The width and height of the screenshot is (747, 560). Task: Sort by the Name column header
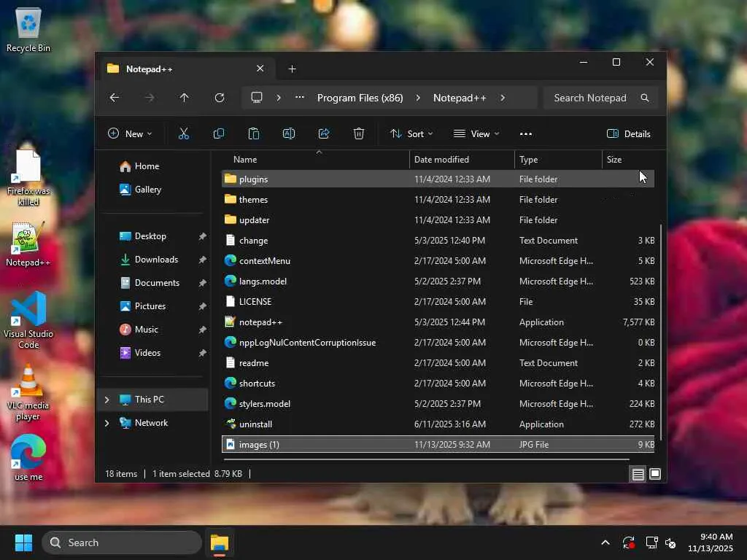click(315, 160)
